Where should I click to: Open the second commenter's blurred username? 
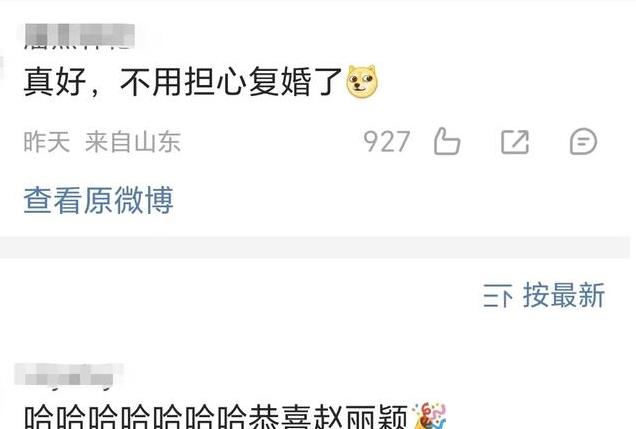[x=69, y=375]
